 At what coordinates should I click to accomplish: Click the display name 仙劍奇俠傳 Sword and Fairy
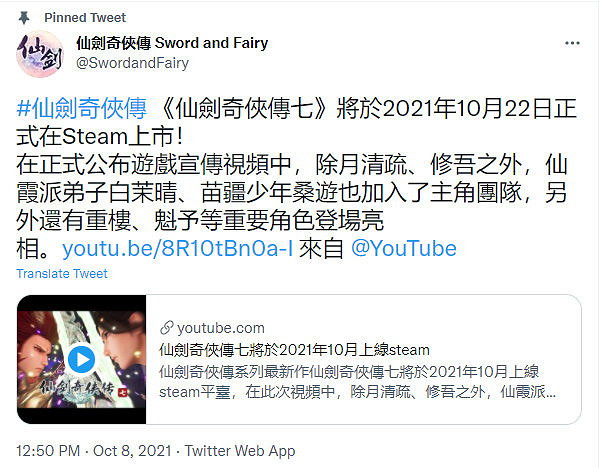point(172,43)
